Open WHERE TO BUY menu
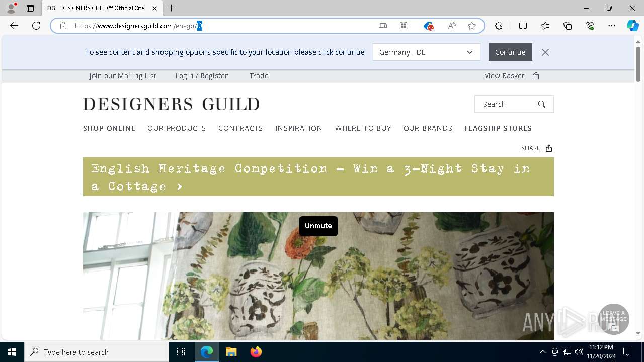The image size is (644, 362). click(x=363, y=128)
